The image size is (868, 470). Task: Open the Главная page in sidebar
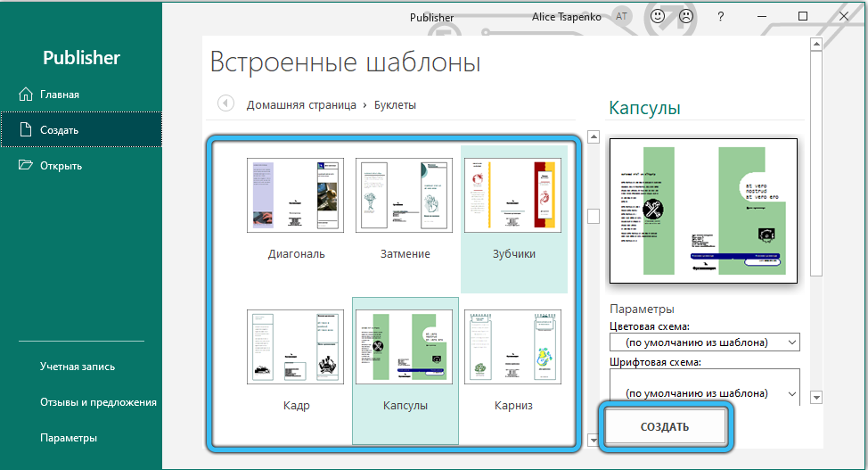81,95
